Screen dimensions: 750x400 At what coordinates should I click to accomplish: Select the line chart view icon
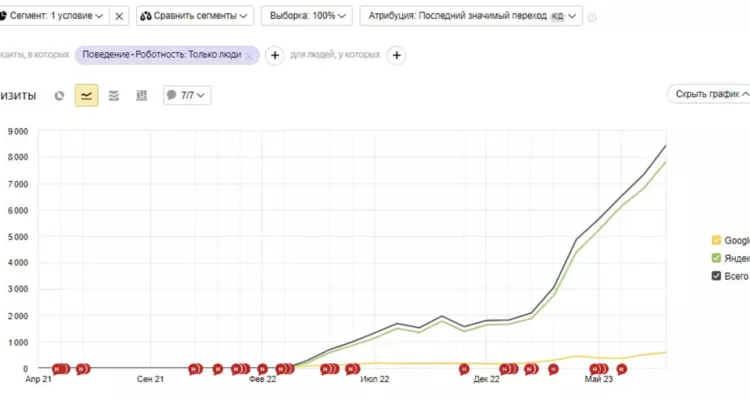tap(87, 96)
